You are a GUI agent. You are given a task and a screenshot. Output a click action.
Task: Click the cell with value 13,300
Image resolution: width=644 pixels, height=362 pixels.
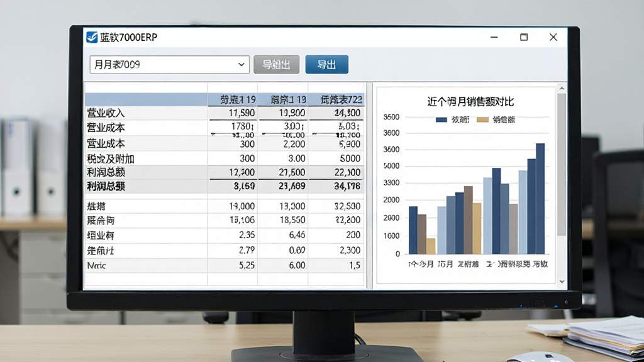coord(292,206)
